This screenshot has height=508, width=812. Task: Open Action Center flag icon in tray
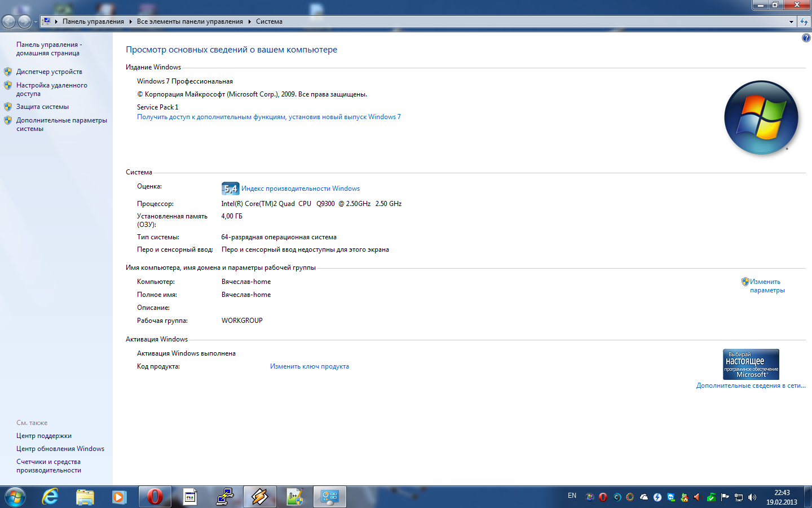pyautogui.click(x=725, y=497)
